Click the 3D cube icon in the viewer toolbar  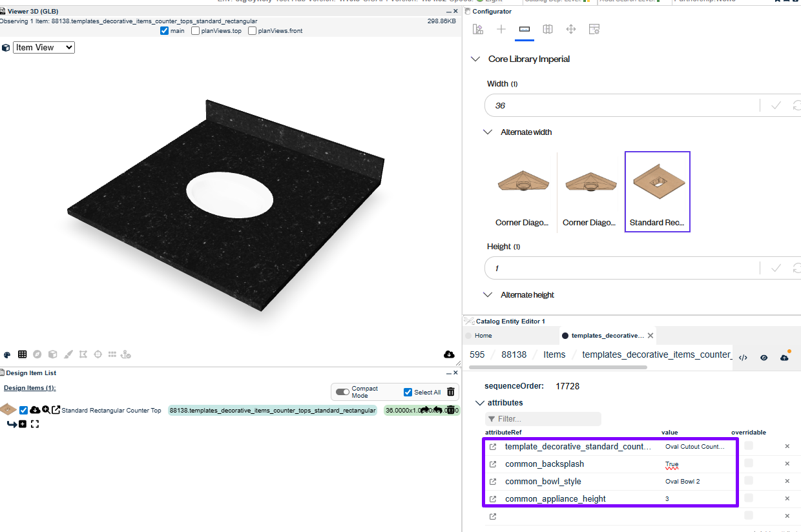point(53,354)
